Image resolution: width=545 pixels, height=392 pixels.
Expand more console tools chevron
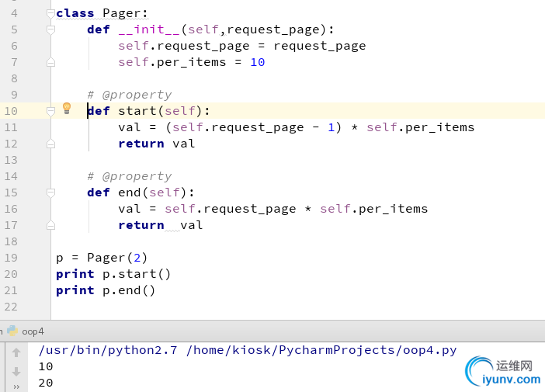pos(16,387)
